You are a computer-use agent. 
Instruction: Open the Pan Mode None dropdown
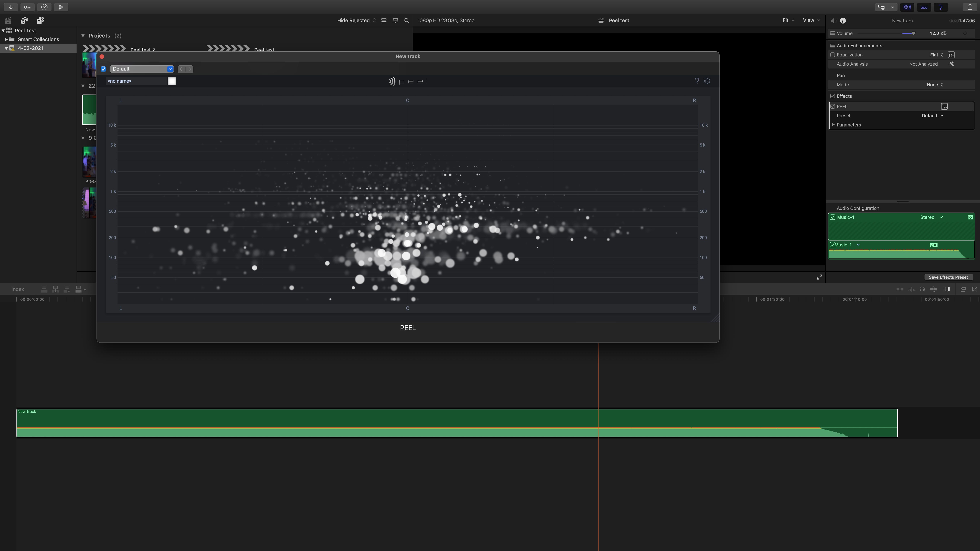(x=935, y=85)
